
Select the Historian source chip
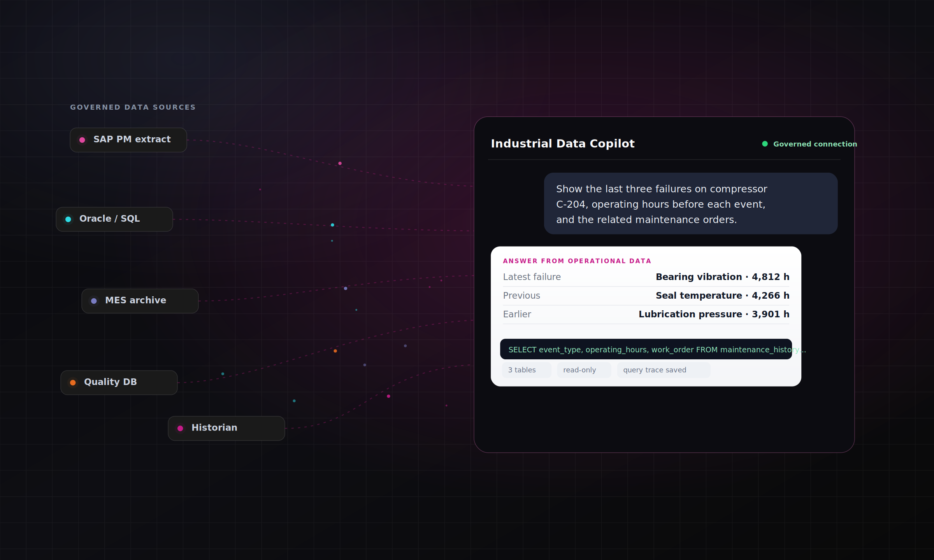(x=226, y=428)
